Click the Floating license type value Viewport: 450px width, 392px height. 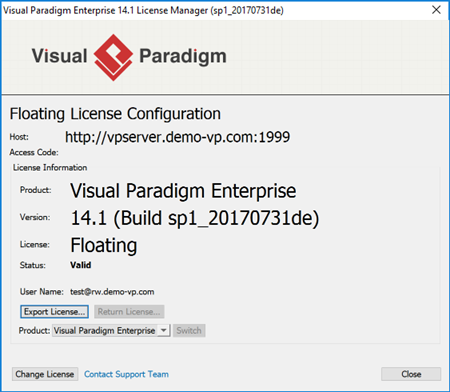coord(104,246)
